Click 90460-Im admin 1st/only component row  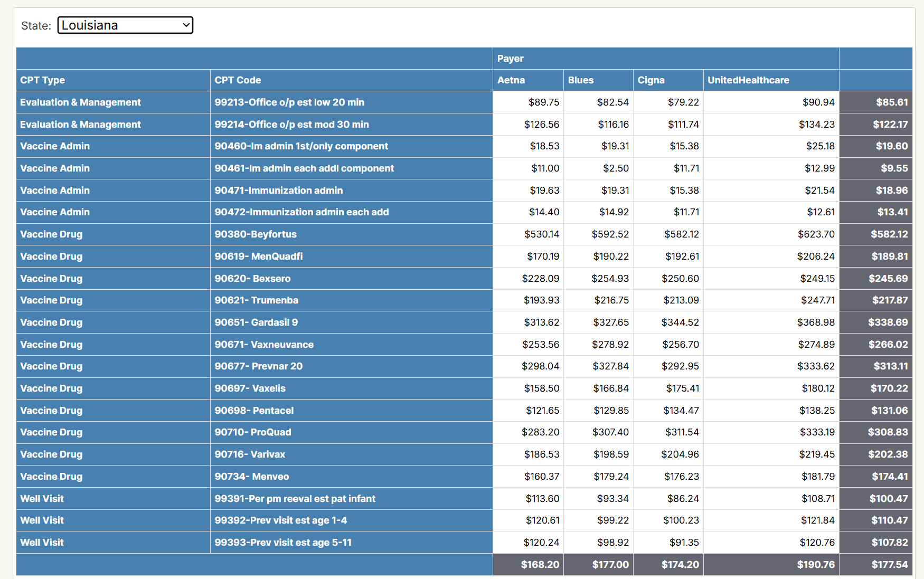pos(352,146)
